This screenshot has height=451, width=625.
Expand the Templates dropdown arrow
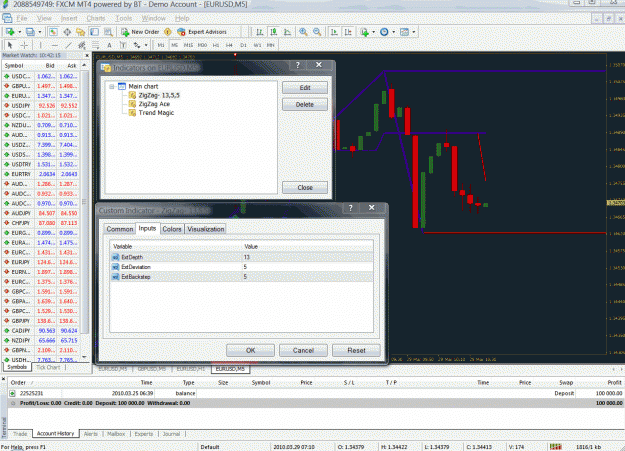(x=414, y=32)
